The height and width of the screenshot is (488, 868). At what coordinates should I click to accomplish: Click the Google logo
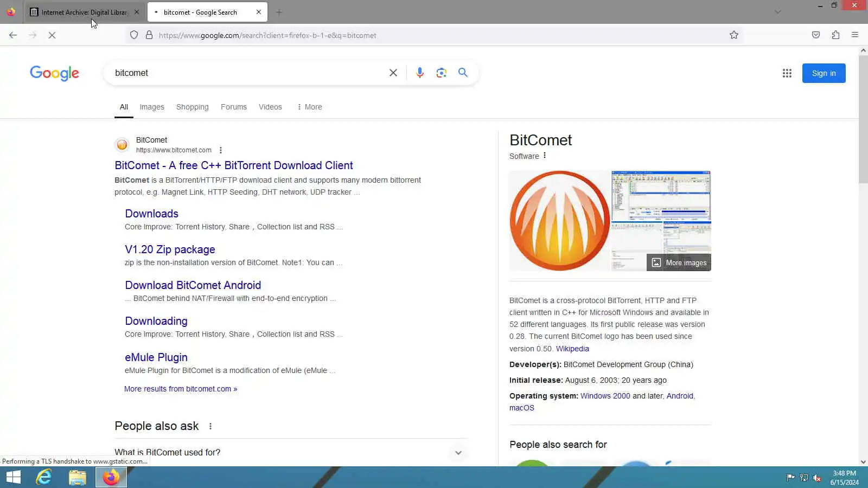click(54, 73)
